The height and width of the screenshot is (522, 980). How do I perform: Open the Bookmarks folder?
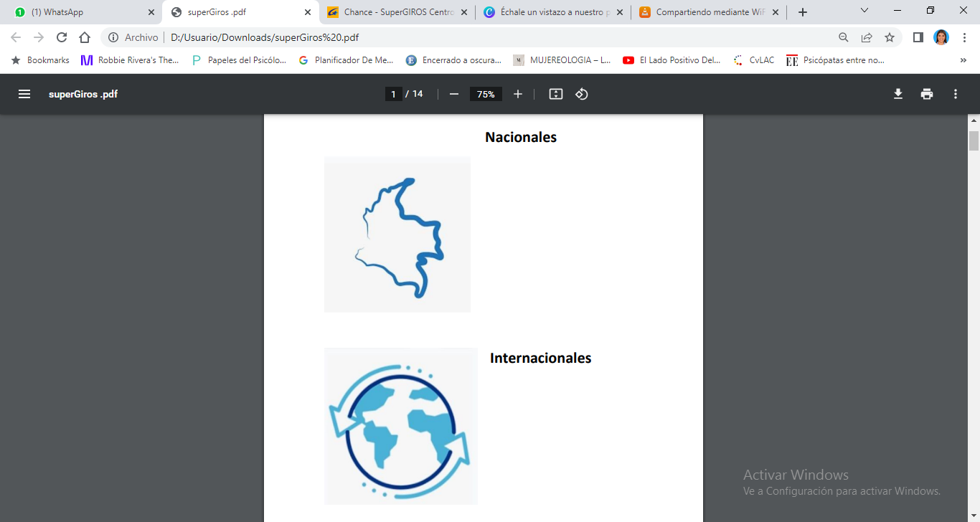coord(40,60)
